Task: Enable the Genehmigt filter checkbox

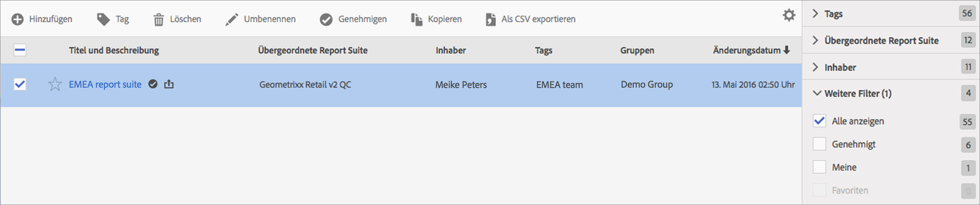Action: click(x=819, y=144)
